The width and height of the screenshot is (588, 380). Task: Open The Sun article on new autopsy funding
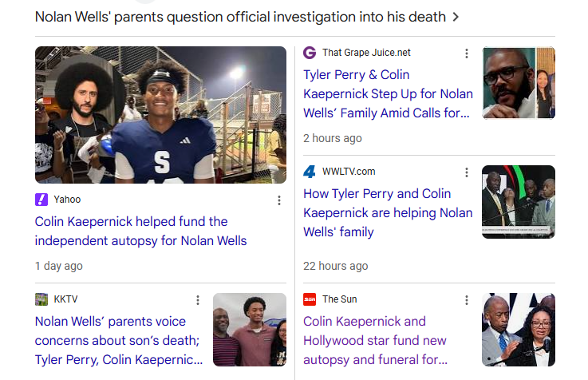coord(375,341)
